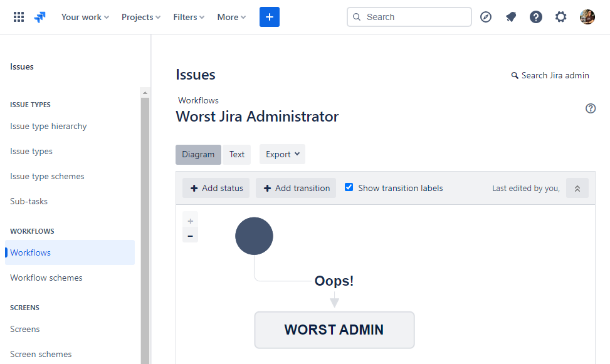Toggle Show transition labels checkbox
Viewport: 610px width, 364px height.
tap(349, 187)
